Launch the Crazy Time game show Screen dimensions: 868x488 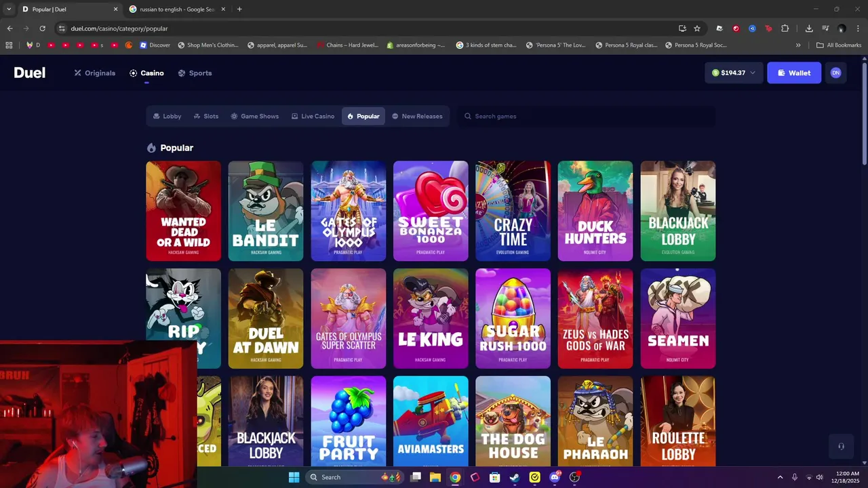513,211
